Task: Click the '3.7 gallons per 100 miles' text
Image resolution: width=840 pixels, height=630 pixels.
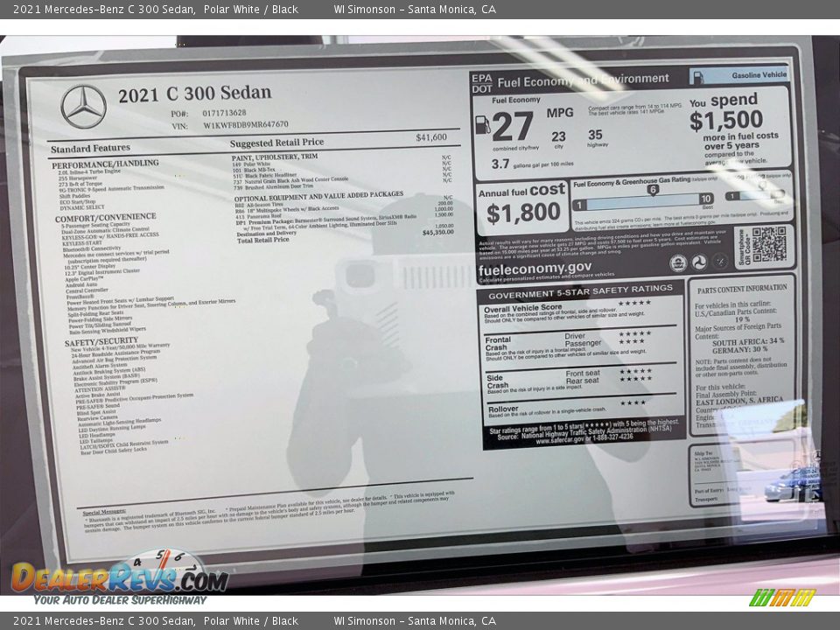Action: point(533,164)
